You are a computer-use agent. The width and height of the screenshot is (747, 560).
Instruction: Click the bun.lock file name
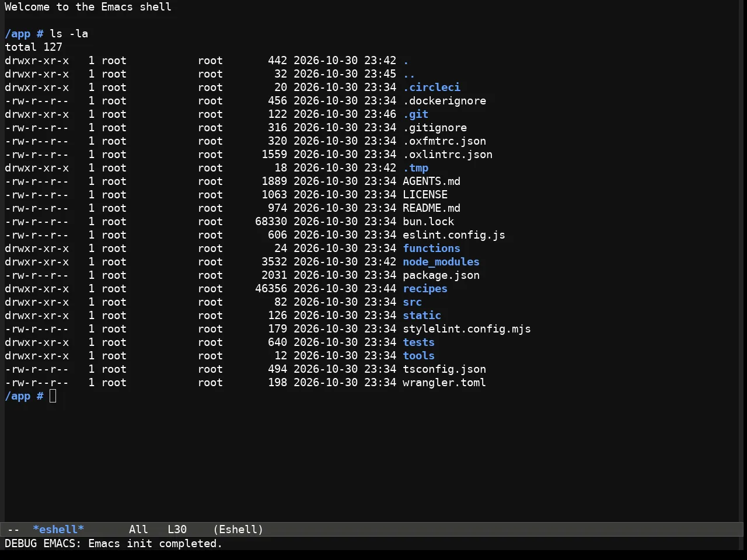click(428, 222)
